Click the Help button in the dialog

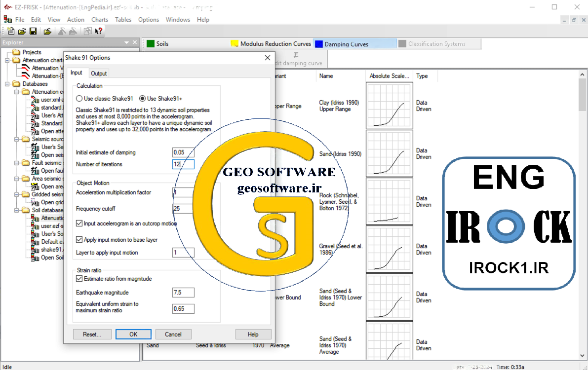tap(253, 334)
